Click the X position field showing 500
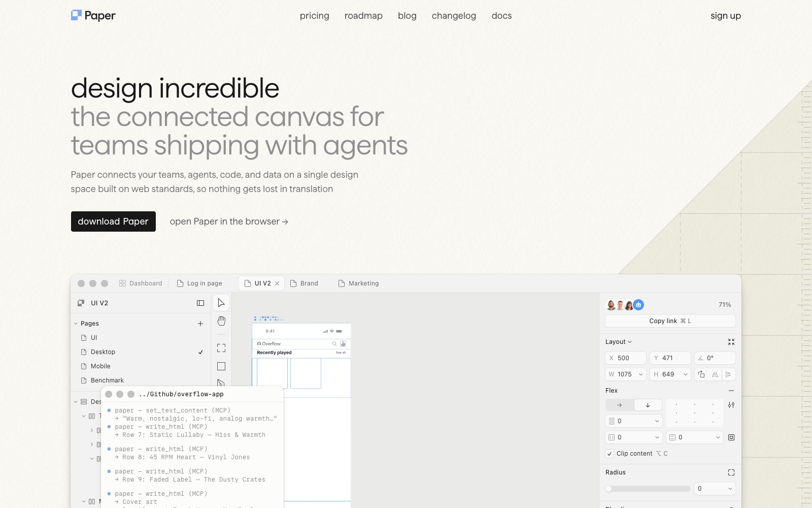Screen dimensions: 812x508 point(626,358)
